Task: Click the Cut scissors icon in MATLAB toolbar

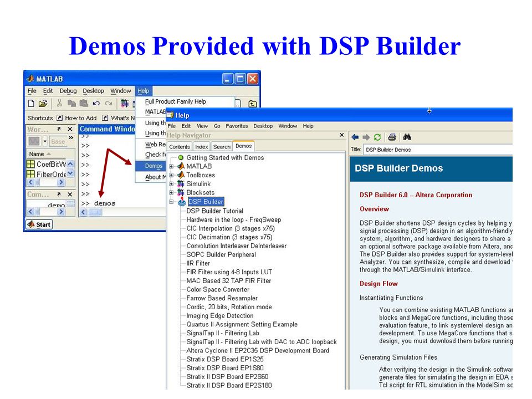Action: point(59,103)
